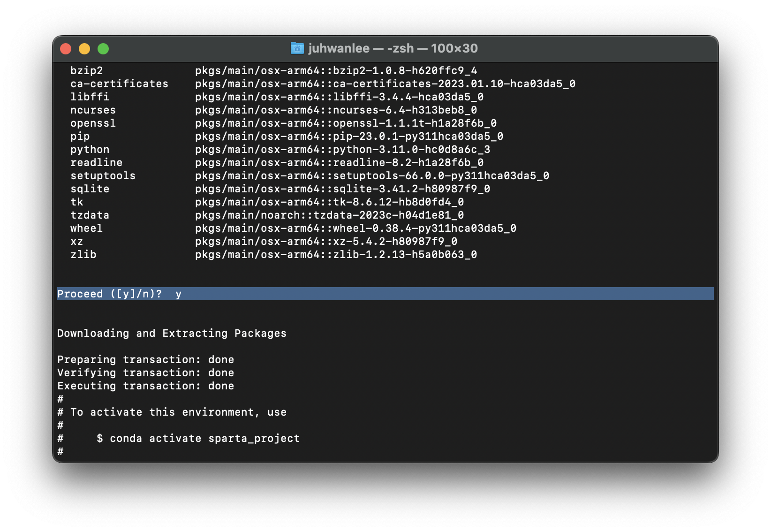The height and width of the screenshot is (532, 771).
Task: Select the 'tk' package name
Action: pyautogui.click(x=77, y=202)
